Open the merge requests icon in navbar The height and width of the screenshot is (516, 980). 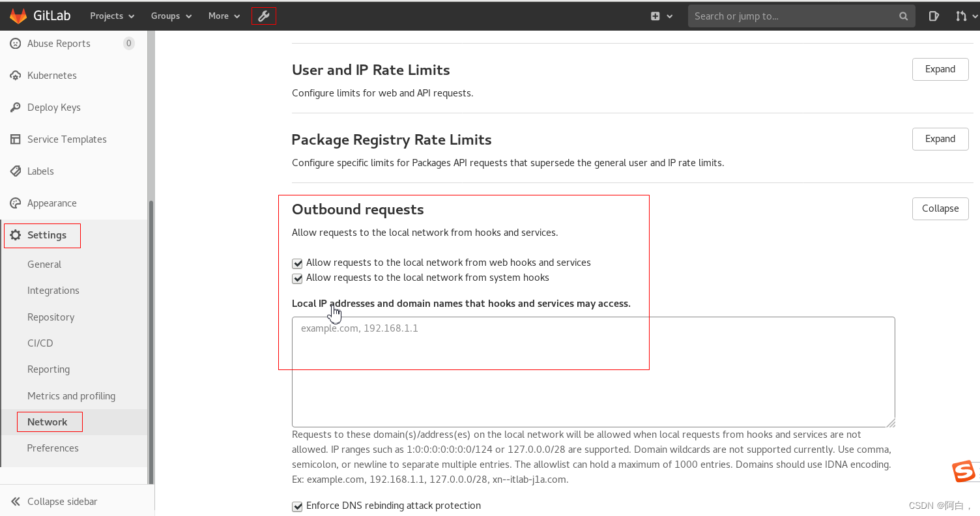[x=960, y=16]
